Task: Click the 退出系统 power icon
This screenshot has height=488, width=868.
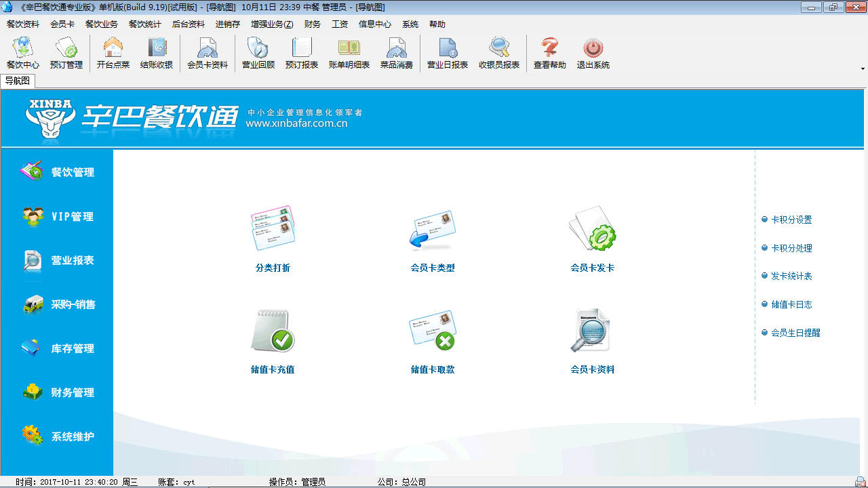Action: (593, 54)
